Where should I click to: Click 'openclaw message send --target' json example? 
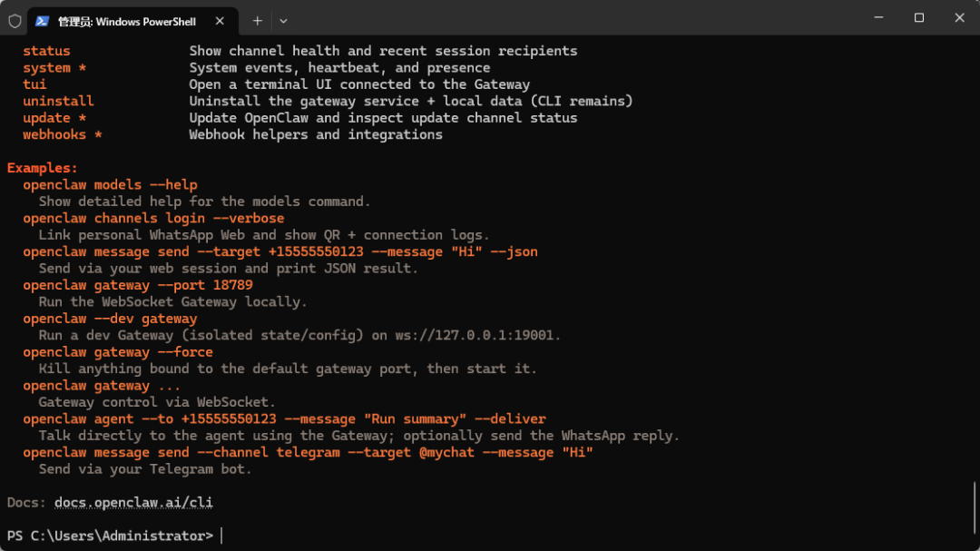[x=280, y=252]
